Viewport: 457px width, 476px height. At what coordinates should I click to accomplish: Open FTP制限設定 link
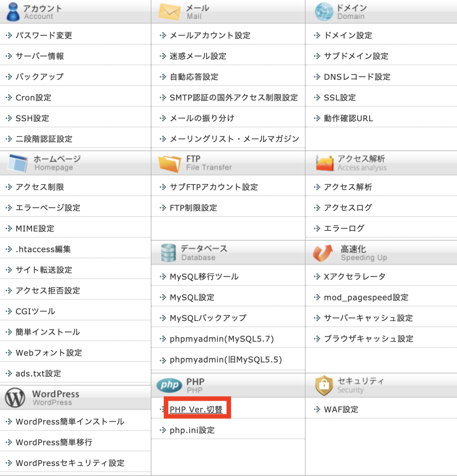click(x=193, y=207)
